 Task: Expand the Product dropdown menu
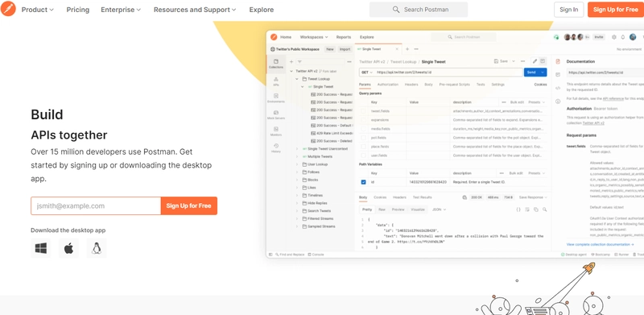coord(38,10)
